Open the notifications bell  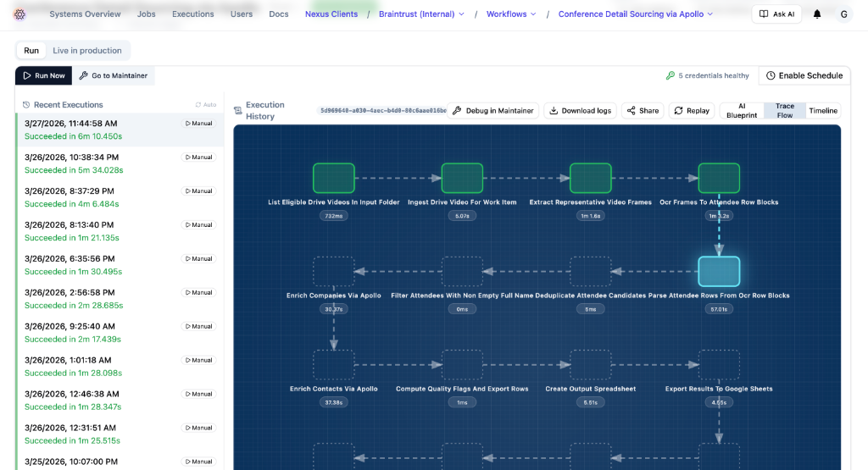coord(817,14)
